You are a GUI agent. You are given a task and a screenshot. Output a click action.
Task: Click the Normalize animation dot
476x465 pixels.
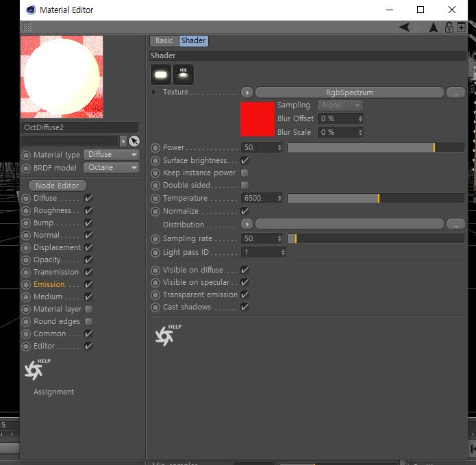pos(155,211)
